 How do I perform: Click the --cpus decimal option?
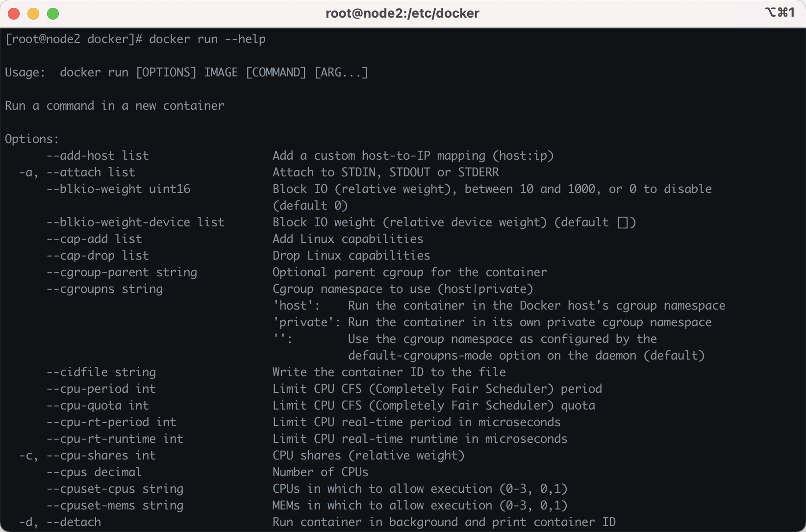click(x=94, y=472)
